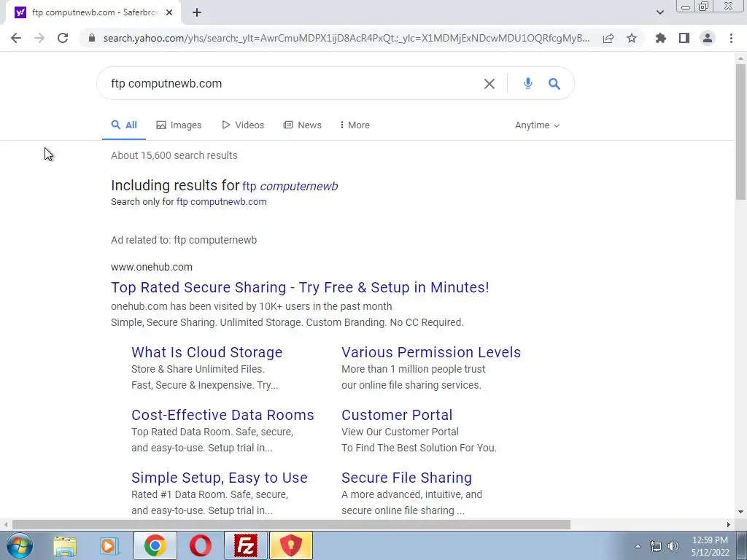Open the ftp computernewb suggested search
The image size is (747, 560).
[x=290, y=186]
